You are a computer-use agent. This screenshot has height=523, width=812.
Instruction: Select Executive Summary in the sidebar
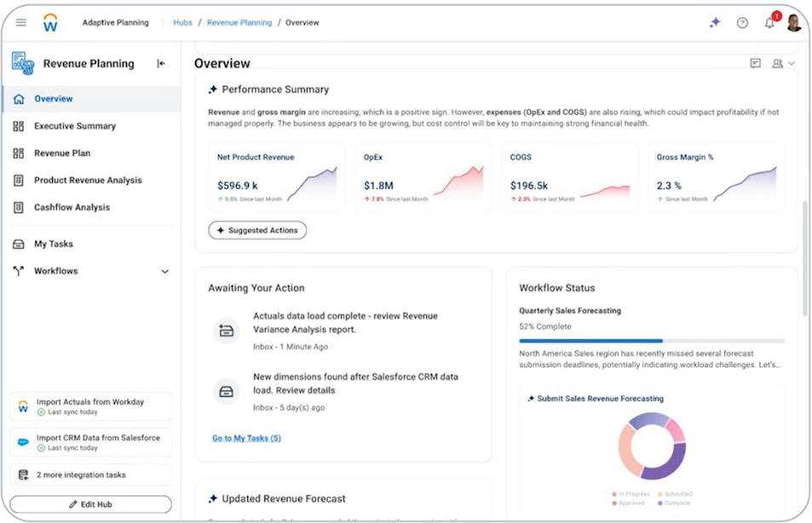tap(75, 126)
